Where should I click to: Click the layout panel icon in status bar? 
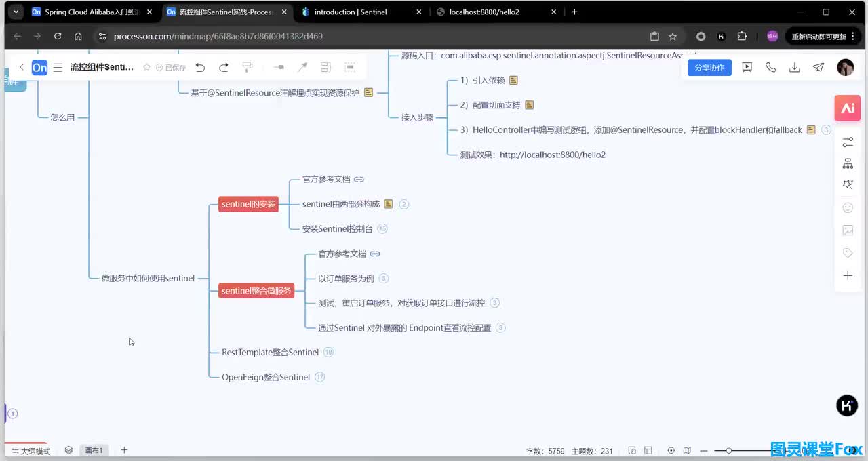coord(648,450)
